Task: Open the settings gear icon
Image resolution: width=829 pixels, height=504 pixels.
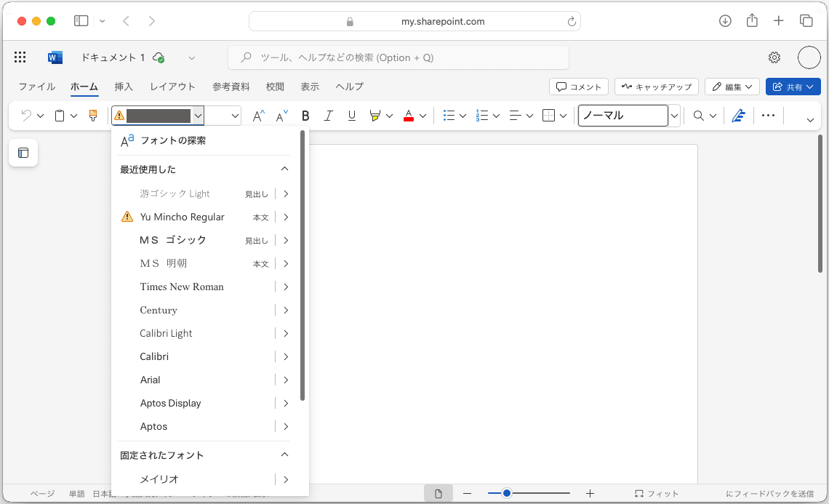Action: [774, 57]
